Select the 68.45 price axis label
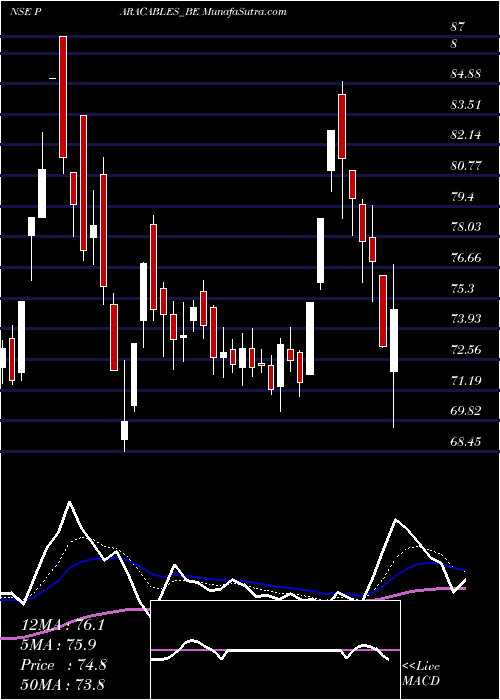The image size is (500, 700). (466, 442)
